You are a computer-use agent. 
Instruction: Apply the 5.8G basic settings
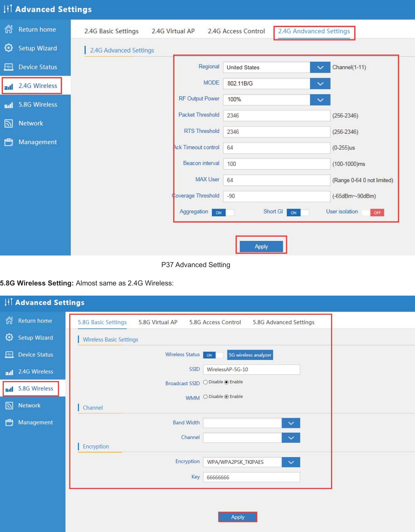coord(238,517)
